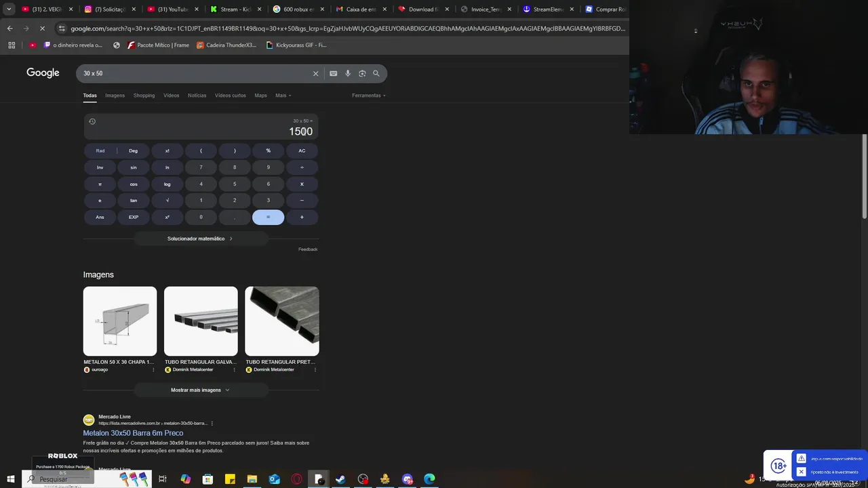Click the equals button on calculator

(268, 217)
